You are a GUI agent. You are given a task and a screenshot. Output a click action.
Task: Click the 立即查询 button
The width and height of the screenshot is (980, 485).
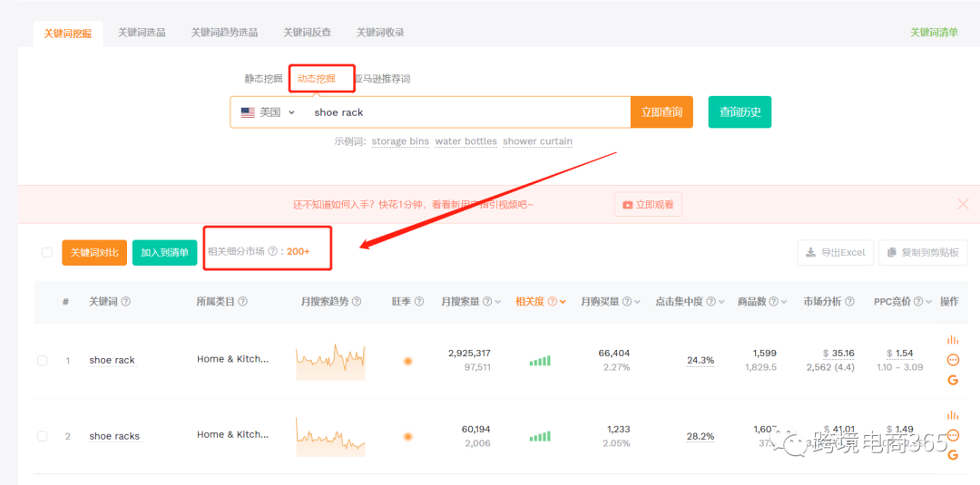(x=661, y=112)
